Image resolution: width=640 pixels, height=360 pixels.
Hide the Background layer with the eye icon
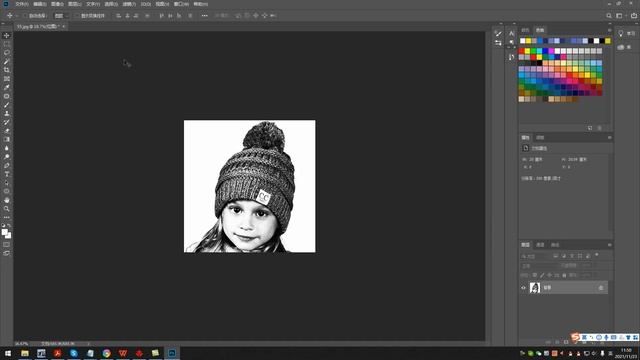click(x=523, y=288)
